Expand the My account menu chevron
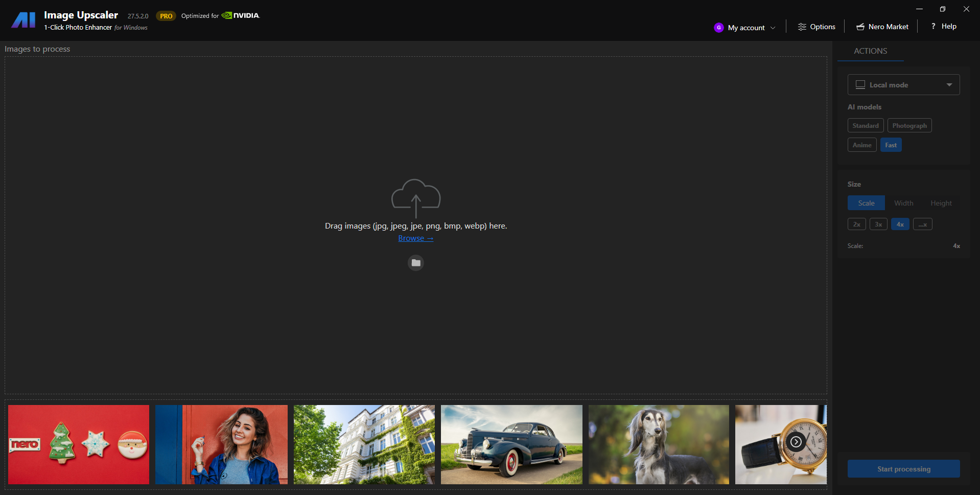 click(773, 28)
